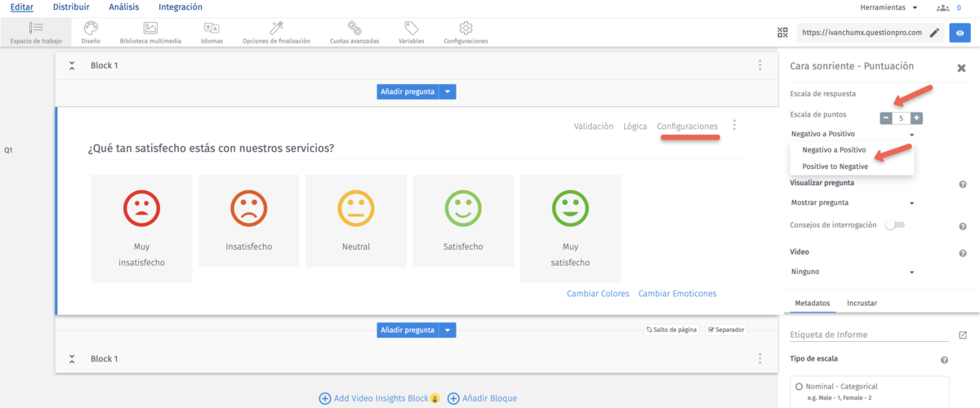980x408 pixels.
Task: Open the Configuraciones gear icon in toolbar
Action: coord(465,28)
